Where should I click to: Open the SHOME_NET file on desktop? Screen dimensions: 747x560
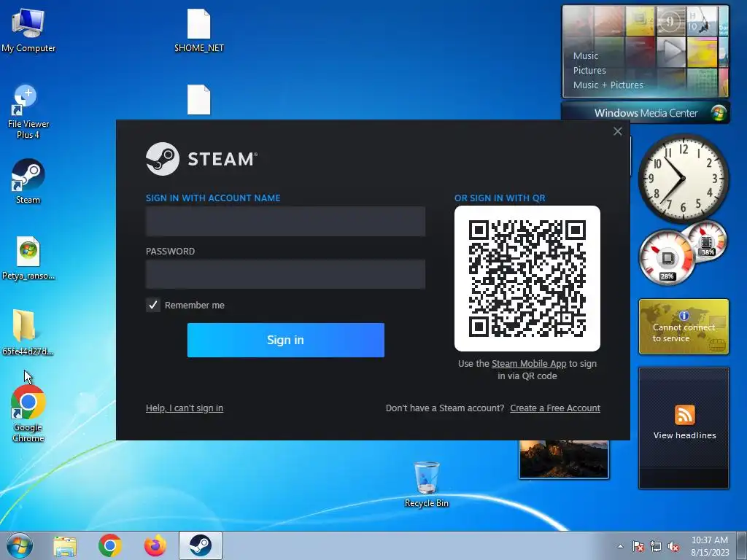pos(198,29)
